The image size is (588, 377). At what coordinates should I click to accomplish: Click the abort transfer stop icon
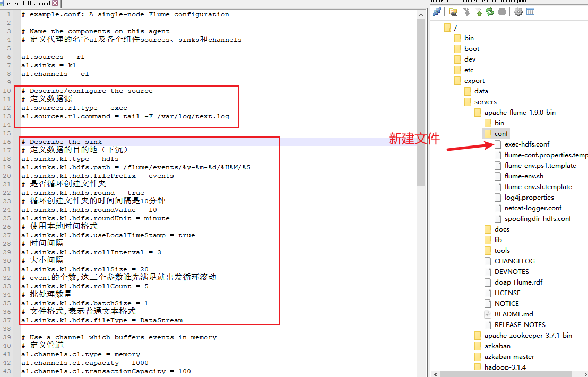(502, 12)
